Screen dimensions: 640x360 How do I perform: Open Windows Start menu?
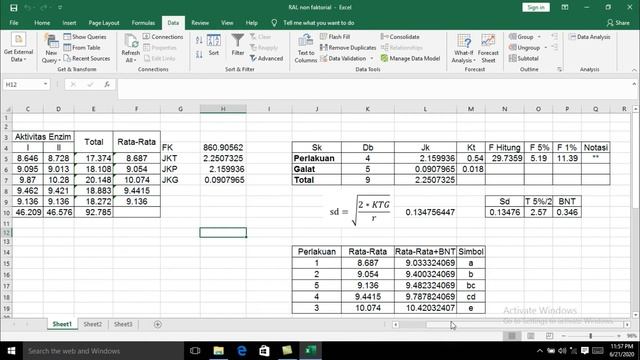[11, 351]
